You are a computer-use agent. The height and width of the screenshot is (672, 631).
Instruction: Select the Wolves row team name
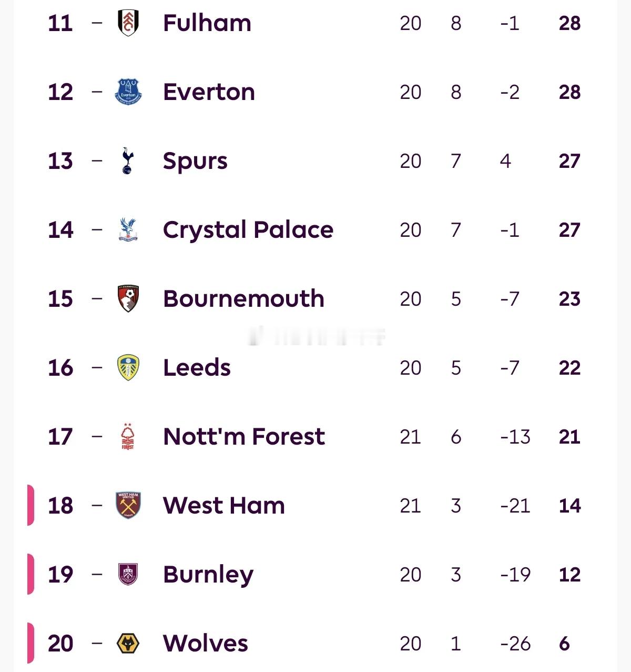[x=206, y=643]
